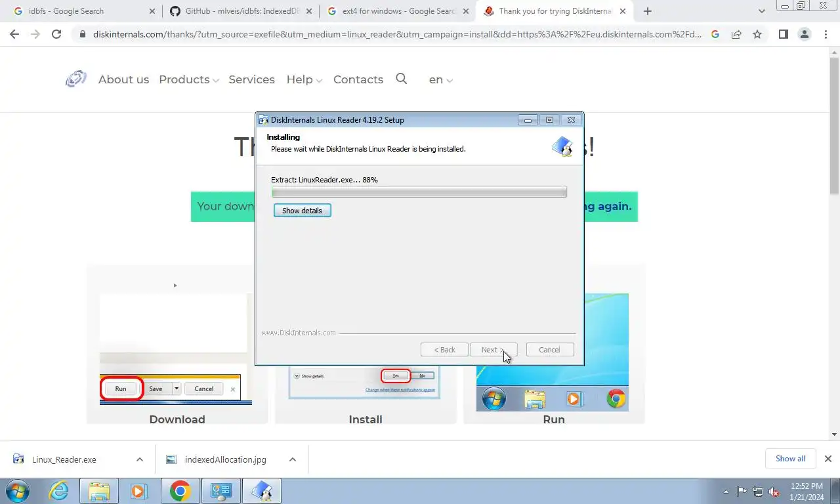Click the taskbar clock showing 12:52 PM
840x504 pixels.
pos(807,492)
